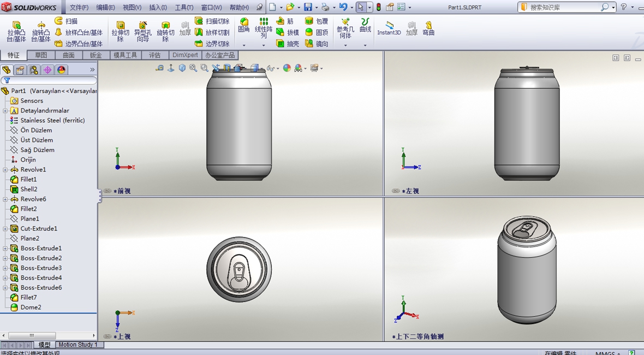Screen dimensions: 644x355
Task: Expand the Revolve1 feature node
Action: point(5,170)
